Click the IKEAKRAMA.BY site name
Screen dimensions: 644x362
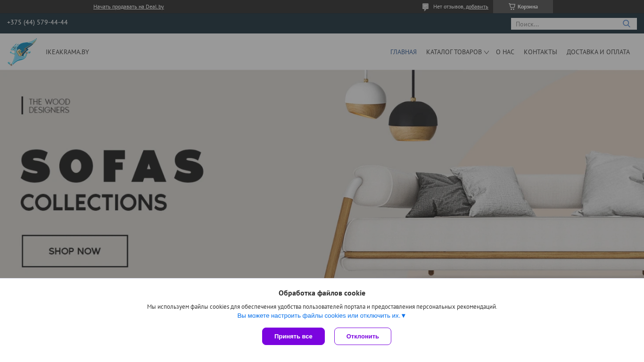click(x=67, y=52)
